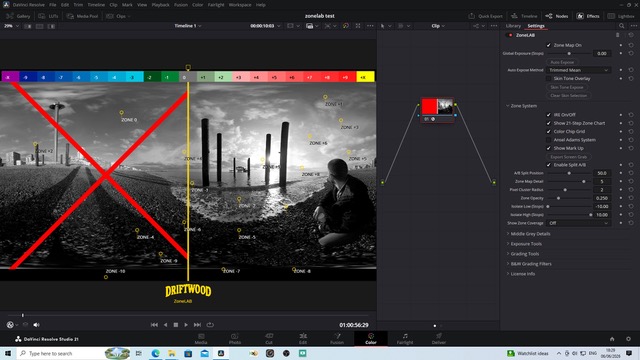
Task: Open the viewer zoom percentage dropdown
Action: tap(11, 26)
